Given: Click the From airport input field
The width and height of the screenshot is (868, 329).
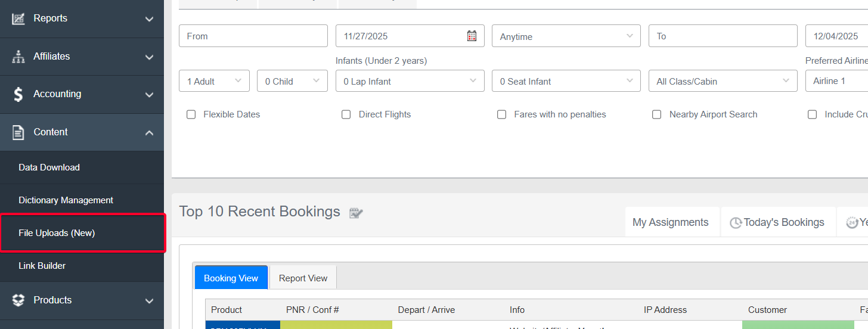Looking at the screenshot, I should click(253, 36).
